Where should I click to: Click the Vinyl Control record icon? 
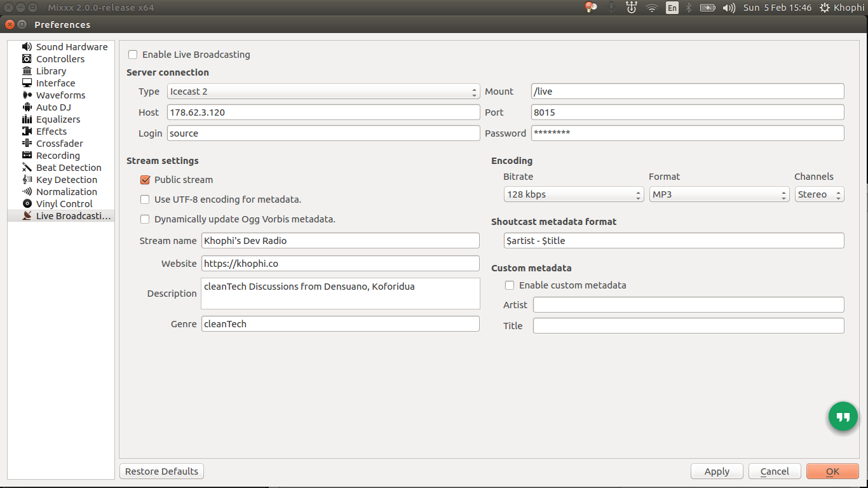coord(27,204)
